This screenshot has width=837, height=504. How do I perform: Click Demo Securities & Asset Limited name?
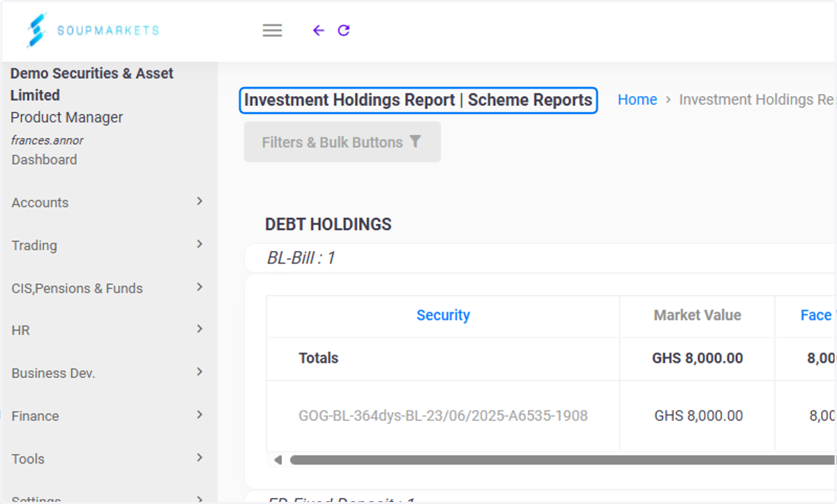[91, 84]
